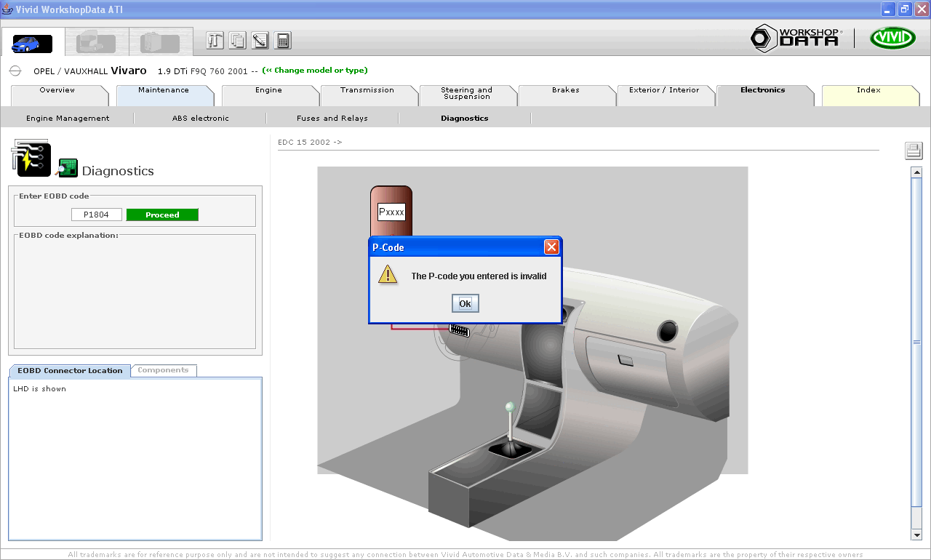Click the P-Code invalid message text
Screen dimensions: 931x560
(x=479, y=276)
